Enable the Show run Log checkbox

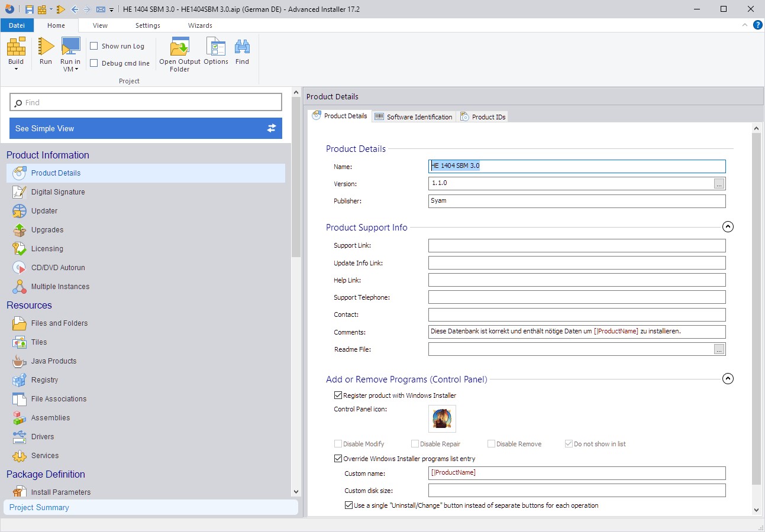93,46
